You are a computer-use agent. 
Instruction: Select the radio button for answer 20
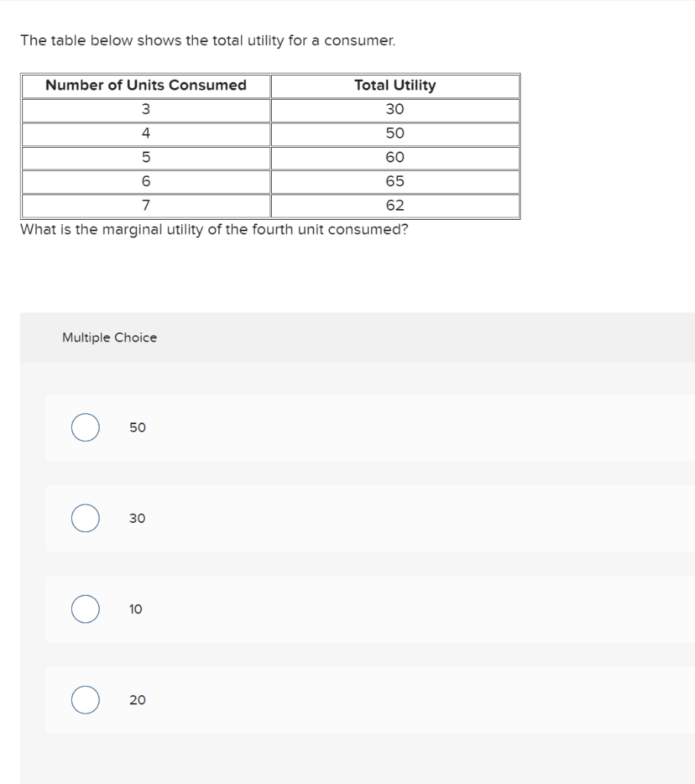coord(85,699)
